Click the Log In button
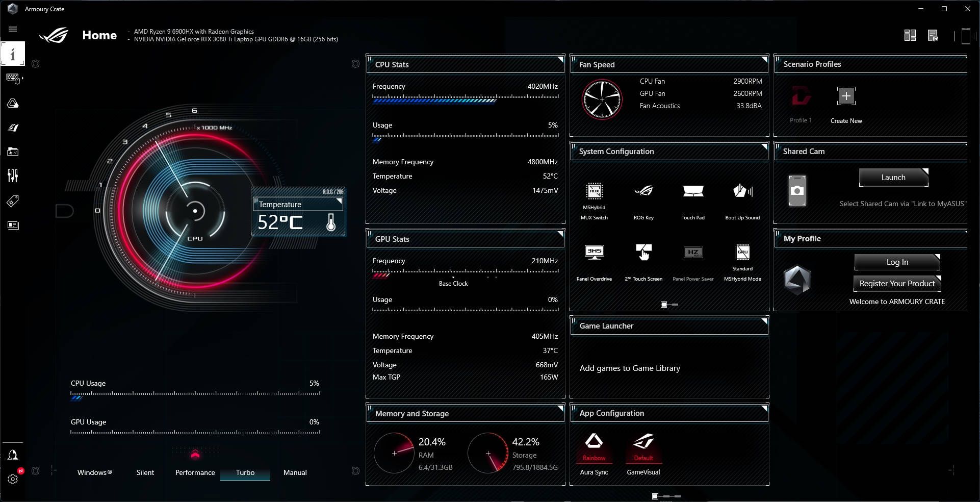Image resolution: width=980 pixels, height=502 pixels. [897, 262]
